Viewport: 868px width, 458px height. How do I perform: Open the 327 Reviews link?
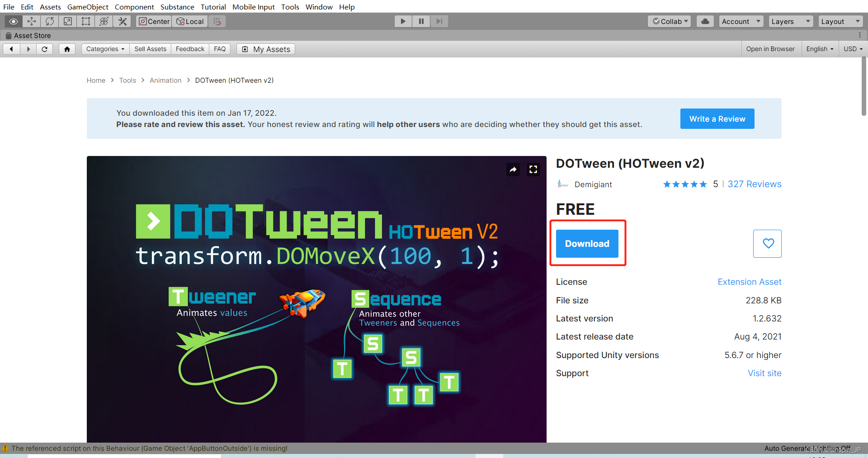click(754, 184)
